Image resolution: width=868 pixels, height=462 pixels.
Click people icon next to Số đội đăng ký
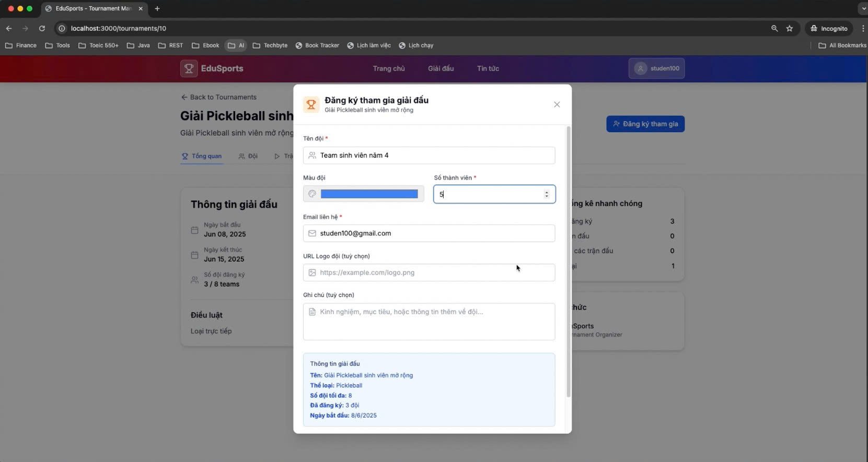point(194,280)
